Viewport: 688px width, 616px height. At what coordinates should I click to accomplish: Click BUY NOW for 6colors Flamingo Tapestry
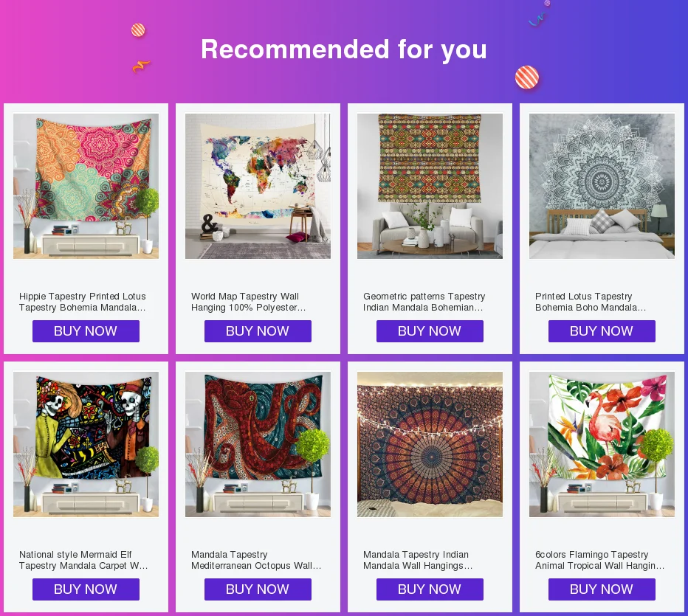pyautogui.click(x=602, y=589)
